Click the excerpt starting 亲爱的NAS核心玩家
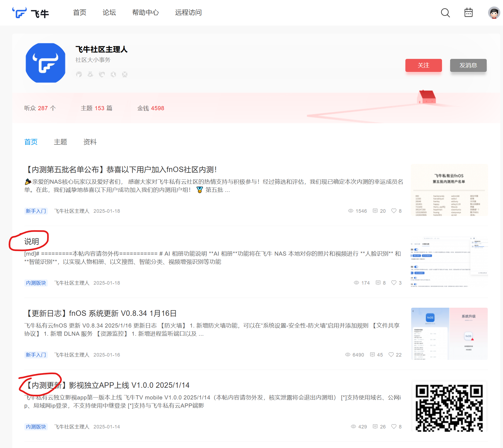Screen dimensions: 503x448 pyautogui.click(x=214, y=186)
